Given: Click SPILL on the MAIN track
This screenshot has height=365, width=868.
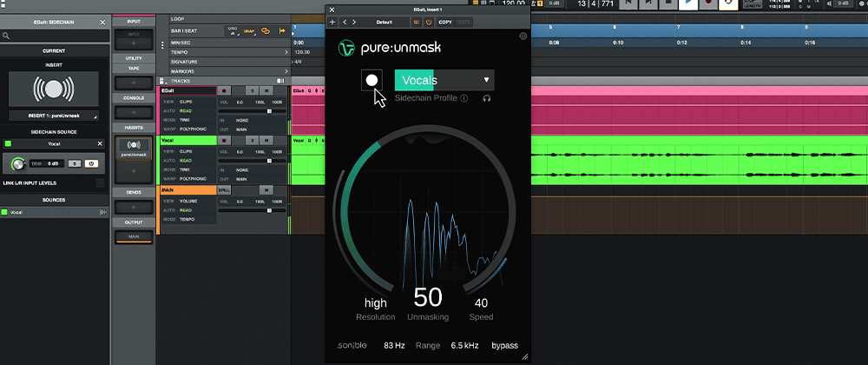Looking at the screenshot, I should [x=224, y=190].
